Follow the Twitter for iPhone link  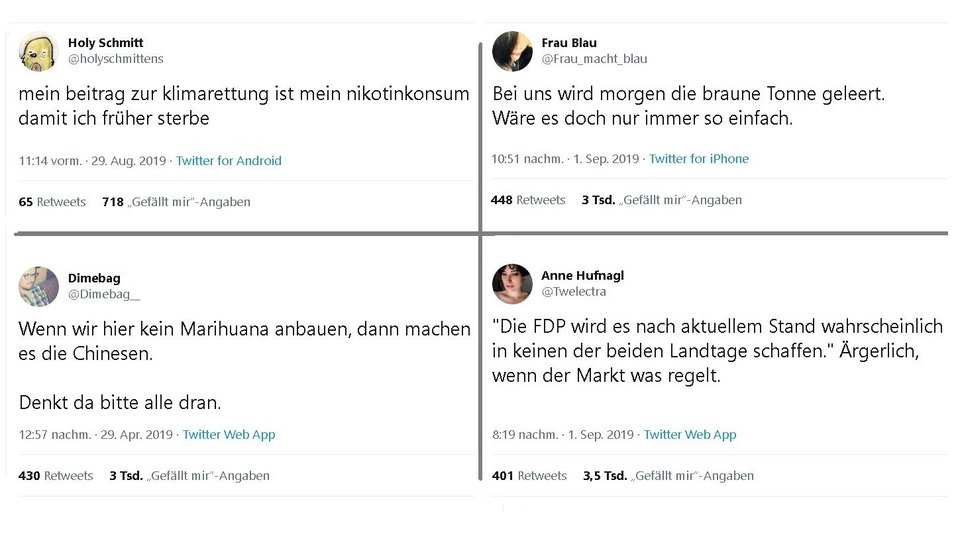point(699,159)
